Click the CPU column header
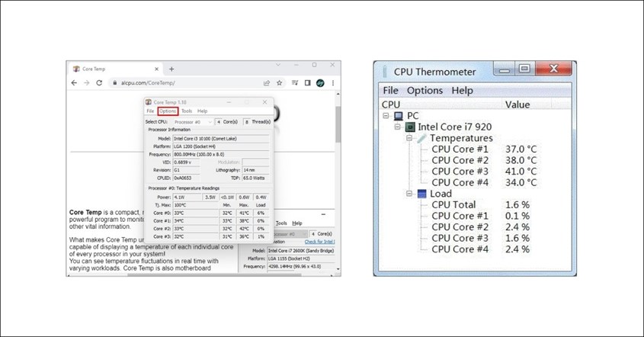The width and height of the screenshot is (644, 337). [x=441, y=104]
